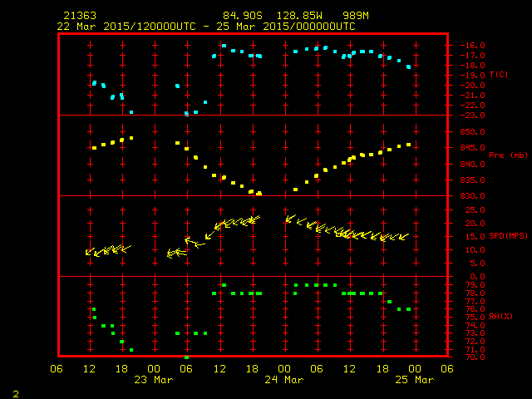Screen dimensions: 532x399
Task: Click the number 2 in bottom-left corner
Action: click(15, 391)
